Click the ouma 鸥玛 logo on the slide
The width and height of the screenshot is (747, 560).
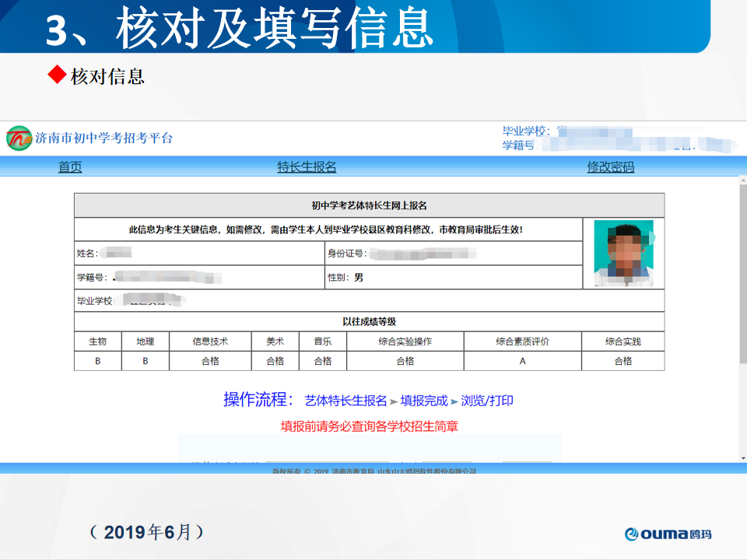(x=668, y=534)
